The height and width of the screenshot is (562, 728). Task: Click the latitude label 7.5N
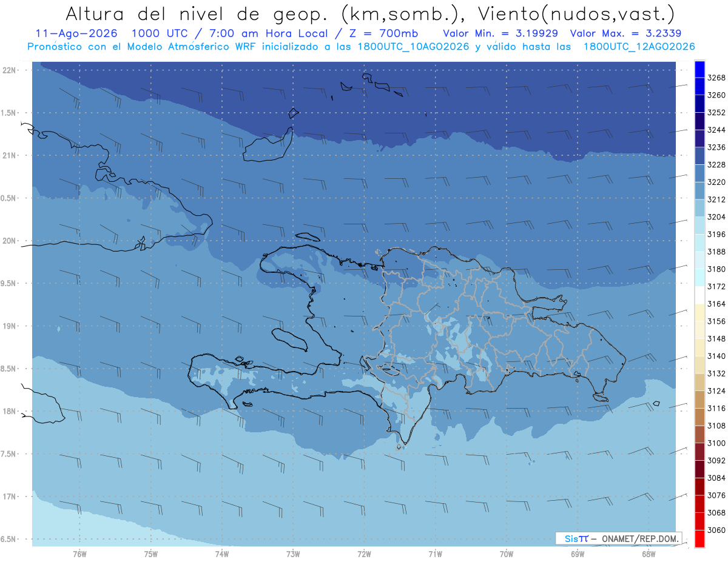pyautogui.click(x=9, y=454)
